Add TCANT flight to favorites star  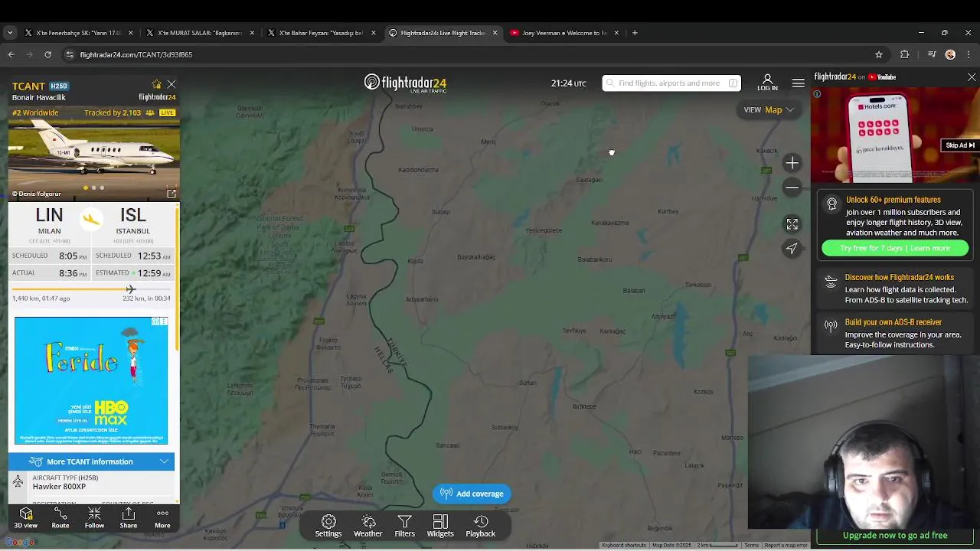coord(157,84)
